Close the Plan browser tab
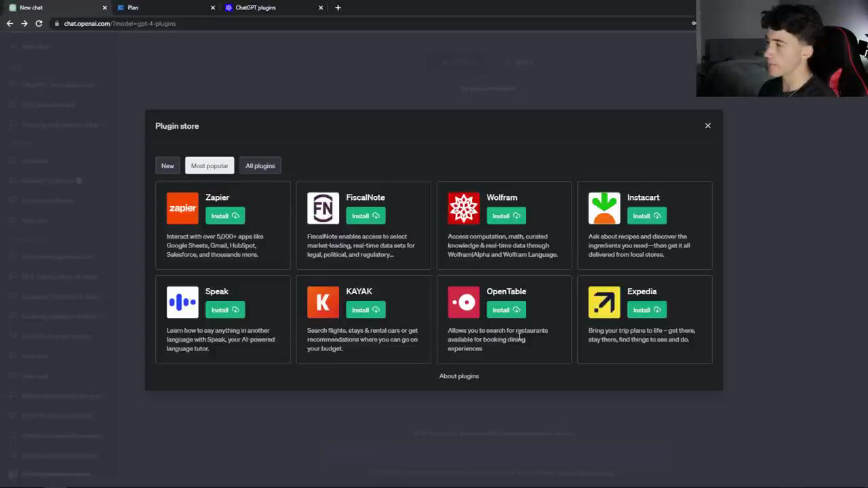The width and height of the screenshot is (868, 488). (x=212, y=7)
